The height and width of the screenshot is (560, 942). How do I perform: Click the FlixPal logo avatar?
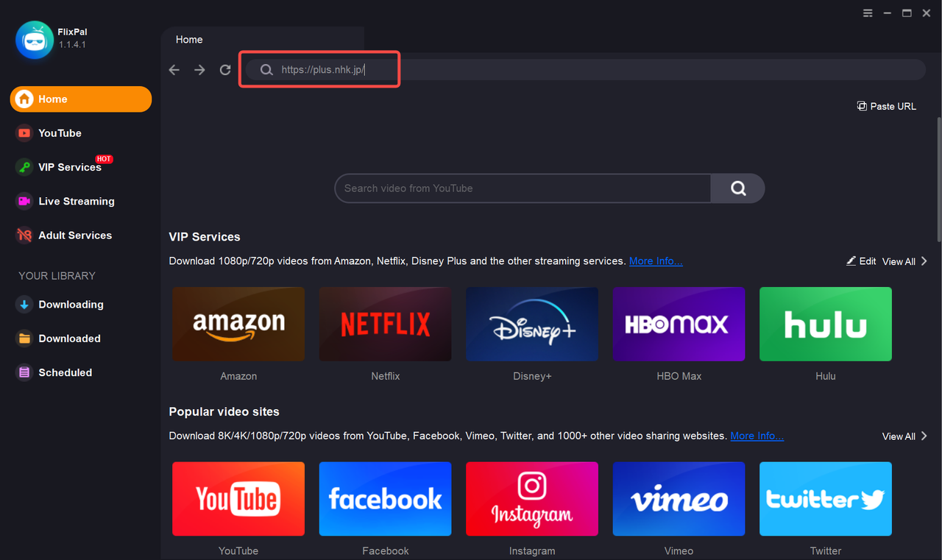(35, 39)
